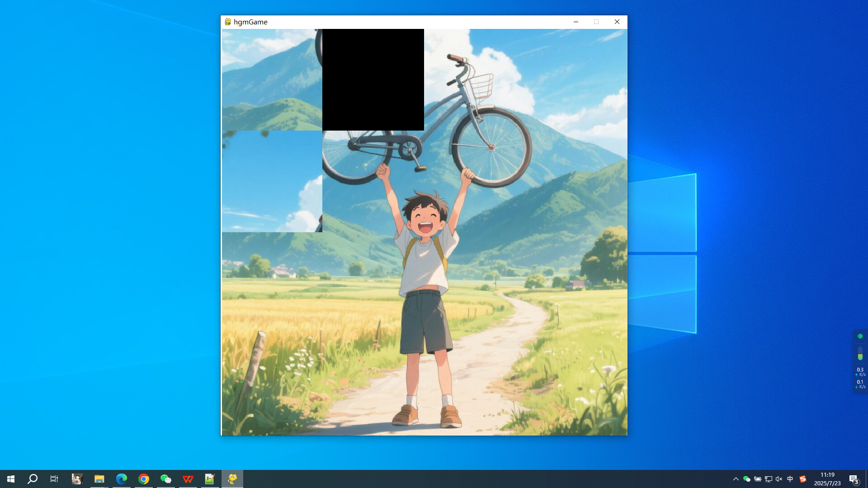The width and height of the screenshot is (868, 488).
Task: Open the cat avatar app pinned on the taskbar
Action: (x=77, y=479)
